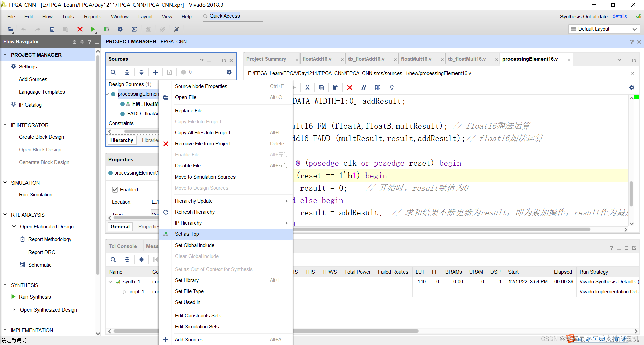Click the Flow Navigator vertical scrollbar
Screen dimensions: 644x345
[98, 164]
